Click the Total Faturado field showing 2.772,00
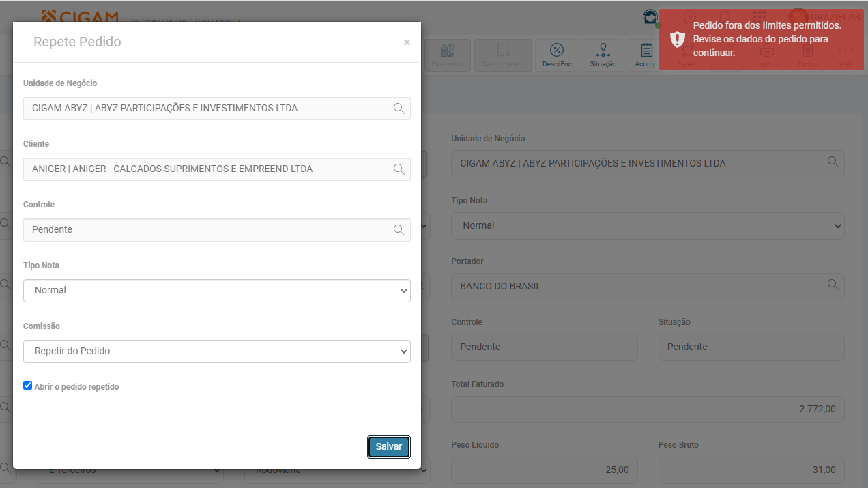Viewport: 868px width, 488px height. (x=648, y=410)
